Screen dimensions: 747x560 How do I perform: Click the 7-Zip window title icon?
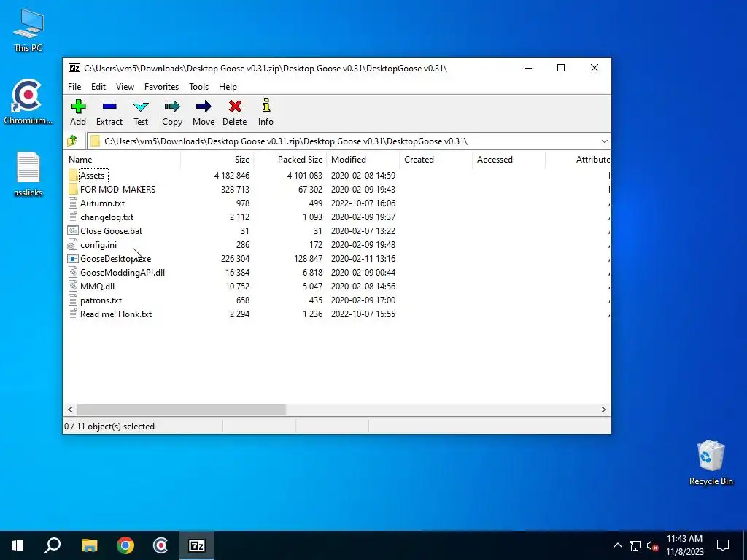(x=74, y=68)
